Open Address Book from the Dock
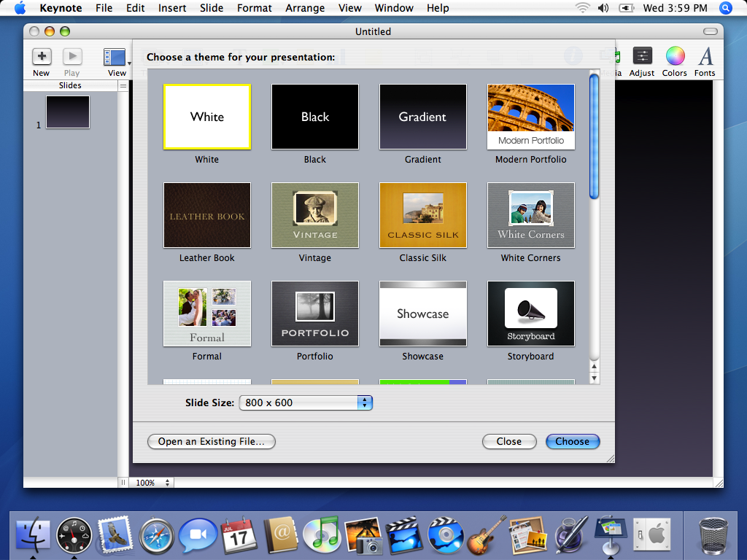 281,535
